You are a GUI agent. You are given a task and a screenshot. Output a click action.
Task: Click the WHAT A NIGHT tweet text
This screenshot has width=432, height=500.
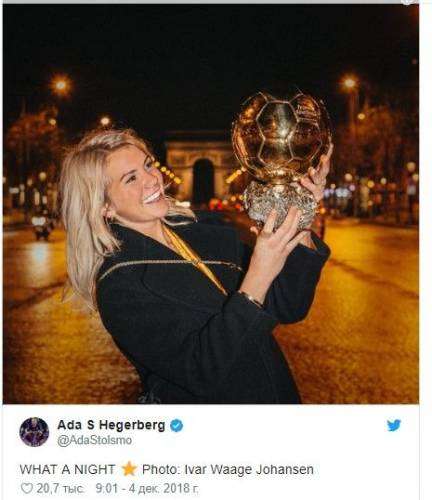coord(67,469)
